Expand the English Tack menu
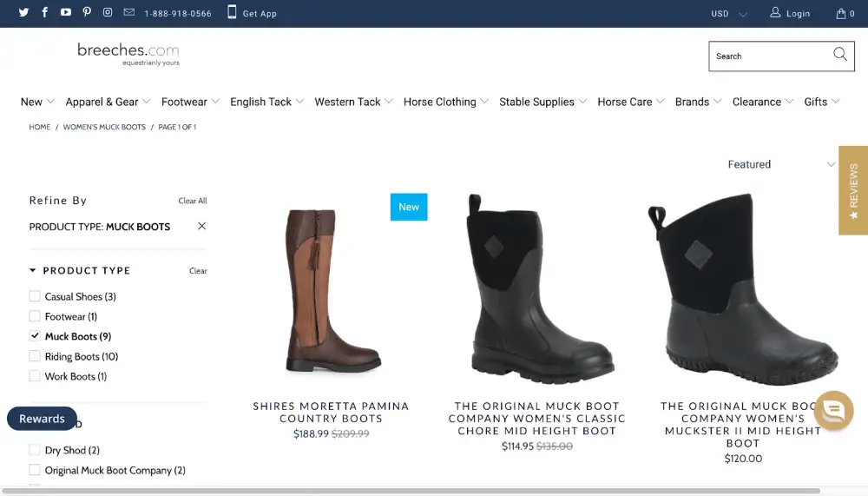Image resolution: width=868 pixels, height=496 pixels. coord(266,102)
